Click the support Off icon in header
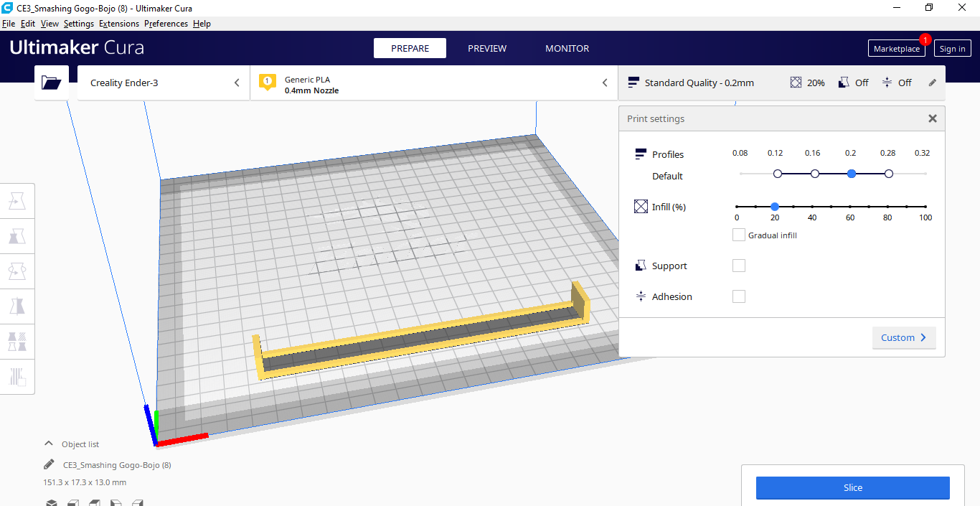Image resolution: width=980 pixels, height=506 pixels. click(x=844, y=83)
